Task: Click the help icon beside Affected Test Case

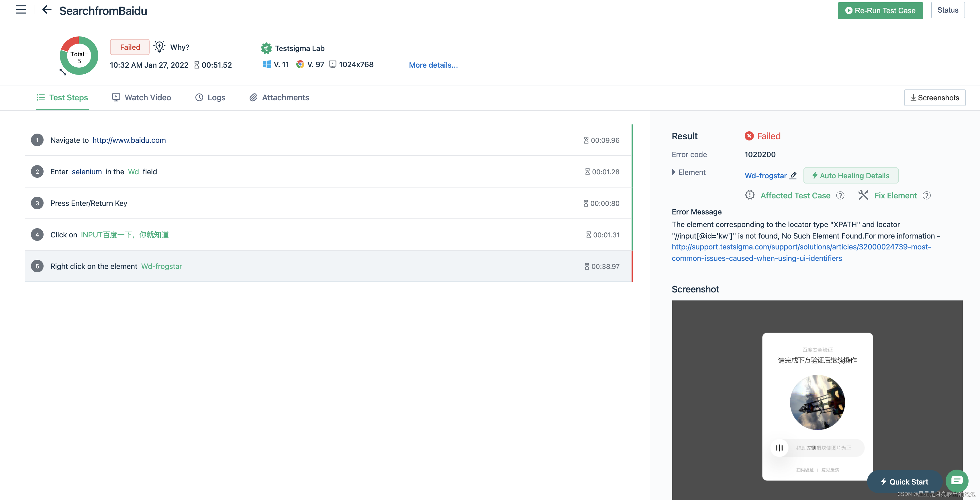Action: coord(840,196)
